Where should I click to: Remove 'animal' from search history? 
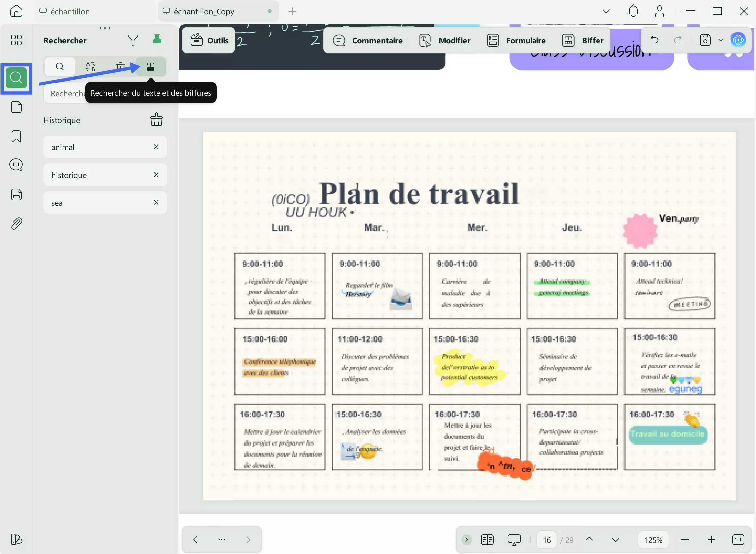coord(156,147)
